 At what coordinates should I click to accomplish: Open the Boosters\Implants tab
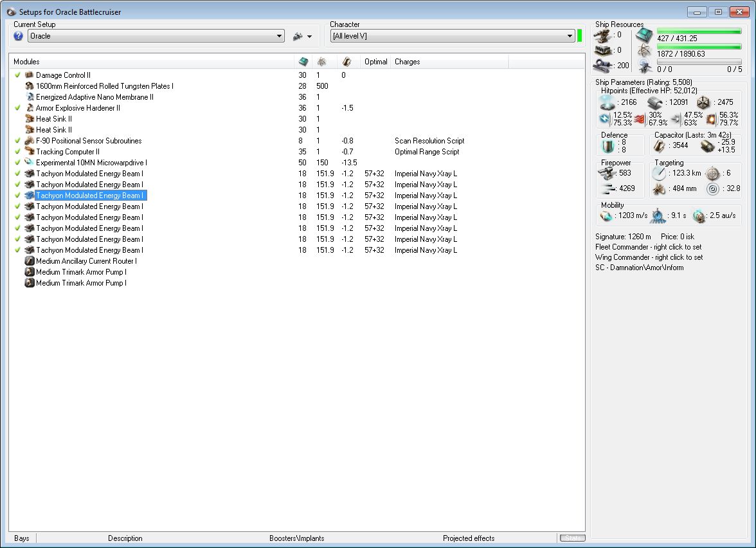tap(296, 538)
